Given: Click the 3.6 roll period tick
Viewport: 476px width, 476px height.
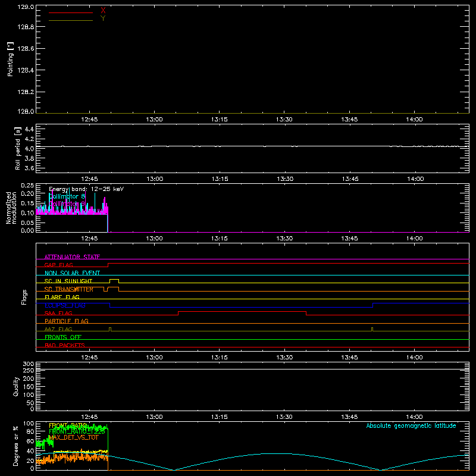Looking at the screenshot, I should (29, 168).
